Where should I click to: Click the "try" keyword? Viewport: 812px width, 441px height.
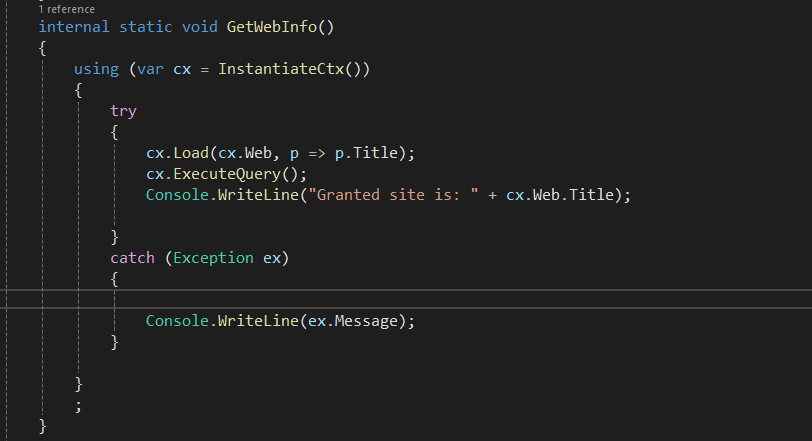(123, 111)
